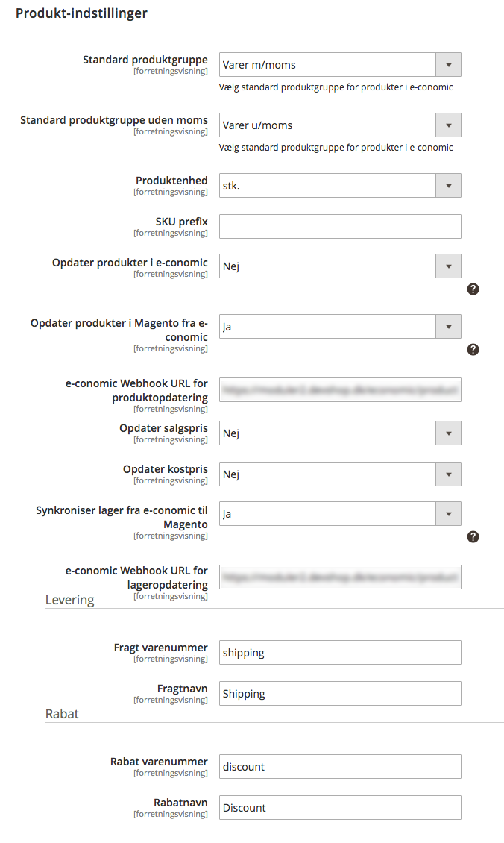
Task: Select the Webhook URL for produktopdatering field
Action: pos(340,389)
